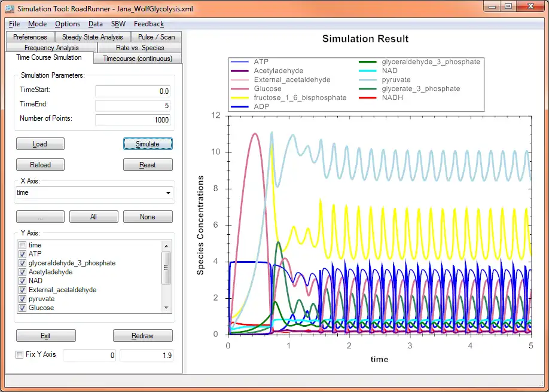This screenshot has width=549, height=392.
Task: Click the glycerate_3_phosphate legend swatch
Action: click(368, 88)
